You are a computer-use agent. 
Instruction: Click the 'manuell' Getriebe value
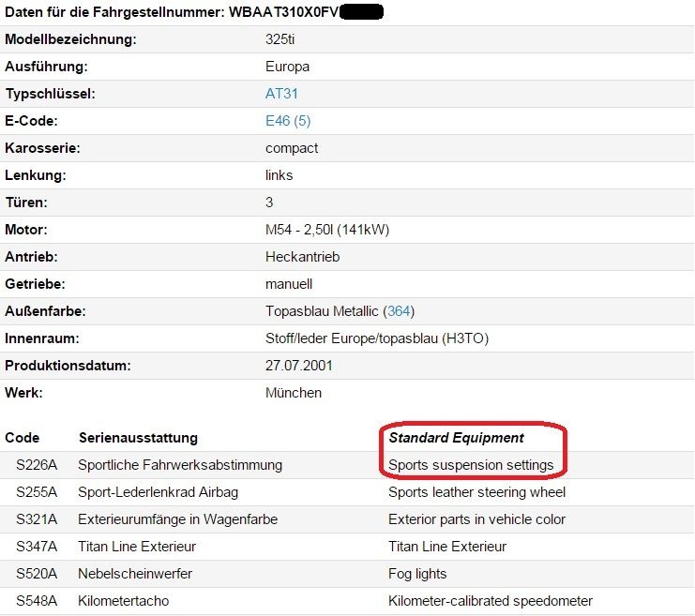coord(289,284)
